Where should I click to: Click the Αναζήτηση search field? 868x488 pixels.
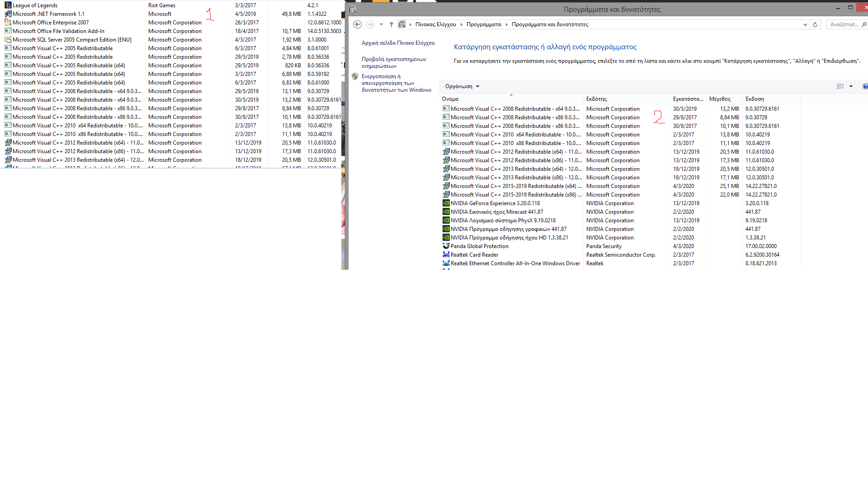pos(844,24)
